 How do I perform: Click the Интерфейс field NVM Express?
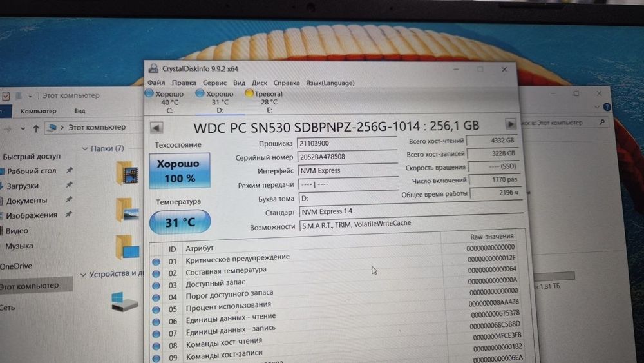(348, 170)
